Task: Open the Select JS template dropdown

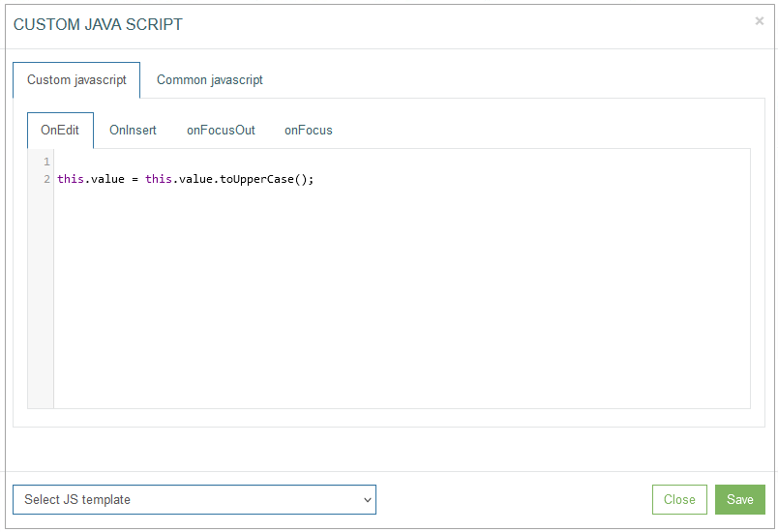Action: point(194,499)
